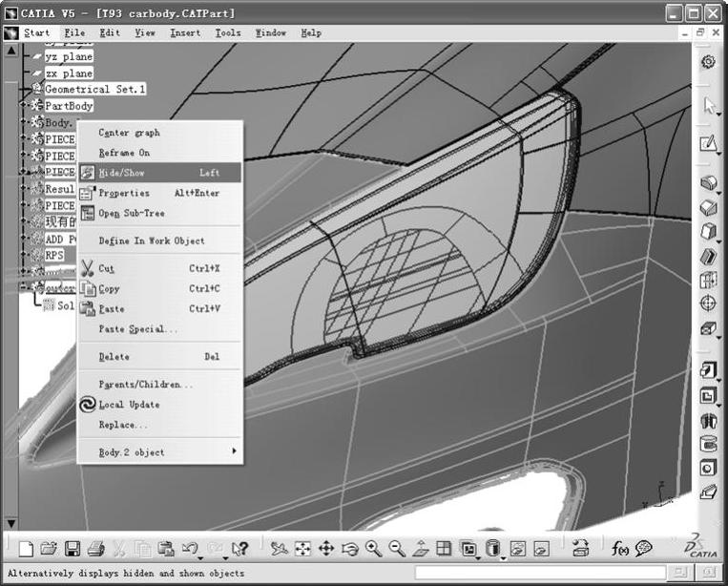Choose Parents/Children... in context menu
Image resolution: width=728 pixels, height=586 pixels.
[x=160, y=385]
